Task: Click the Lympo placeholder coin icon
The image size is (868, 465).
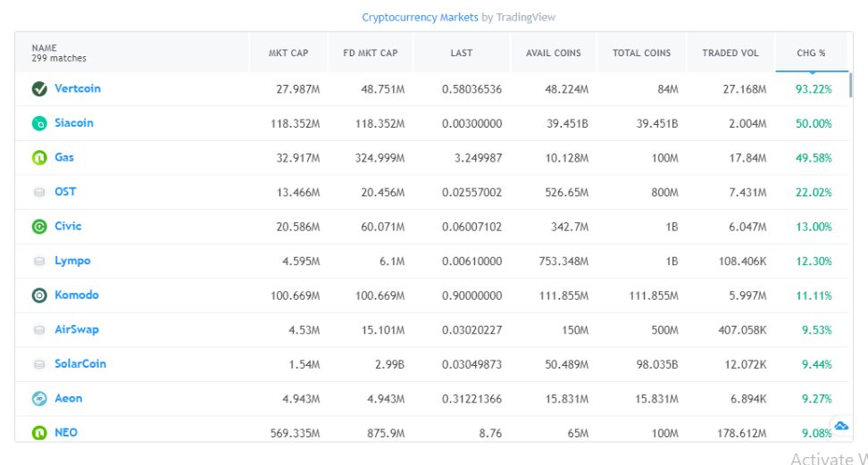Action: point(39,261)
